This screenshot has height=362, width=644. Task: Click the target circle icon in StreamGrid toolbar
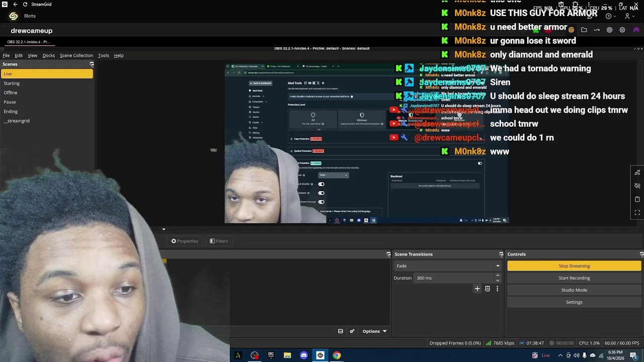[609, 30]
